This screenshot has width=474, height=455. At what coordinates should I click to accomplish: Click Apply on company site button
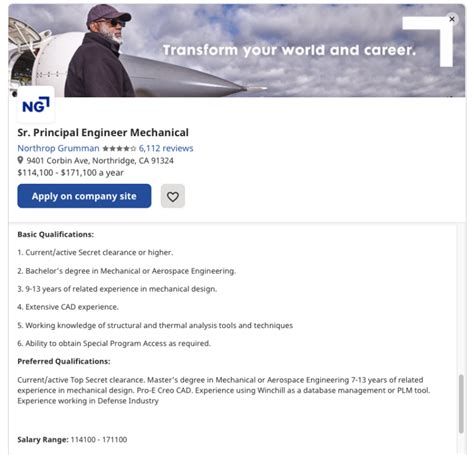(84, 196)
